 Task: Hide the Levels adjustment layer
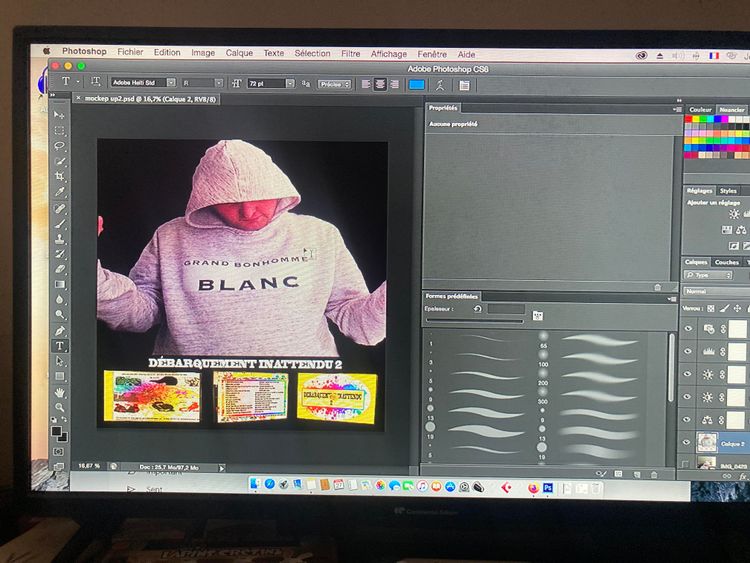click(x=688, y=351)
